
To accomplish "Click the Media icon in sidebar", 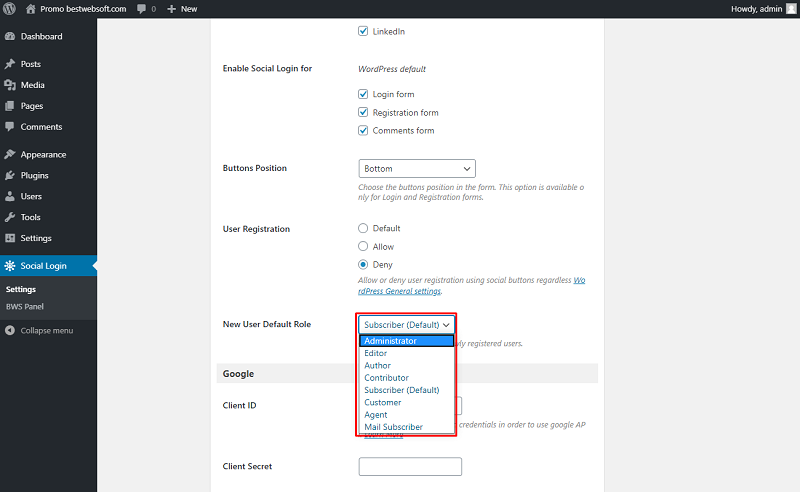I will (x=10, y=85).
